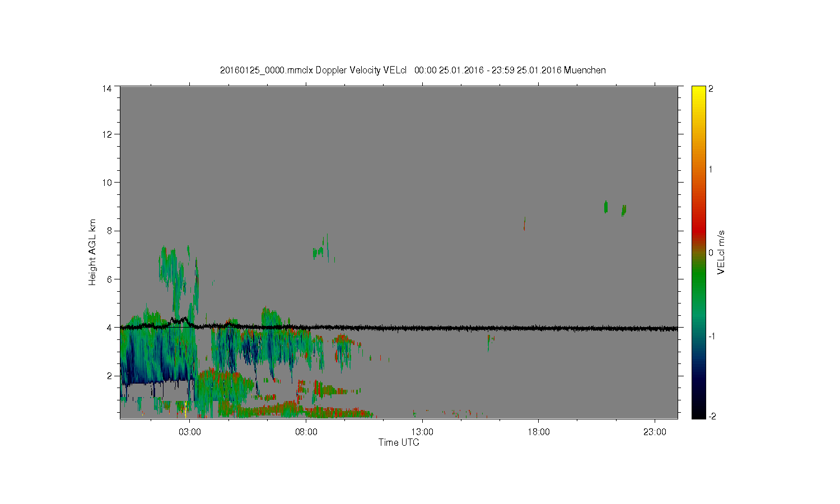Pick the 1 value on the colorbar scale
The height and width of the screenshot is (504, 840).
coord(711,169)
